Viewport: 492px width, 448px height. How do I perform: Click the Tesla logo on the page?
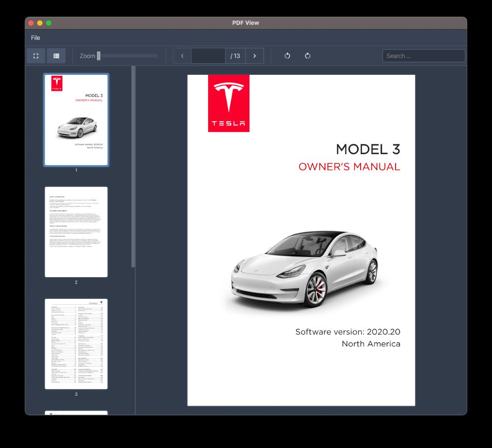(229, 103)
